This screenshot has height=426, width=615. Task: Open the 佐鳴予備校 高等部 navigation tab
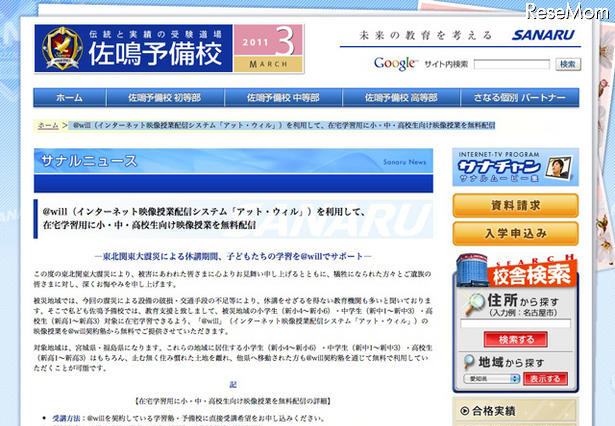pos(401,98)
